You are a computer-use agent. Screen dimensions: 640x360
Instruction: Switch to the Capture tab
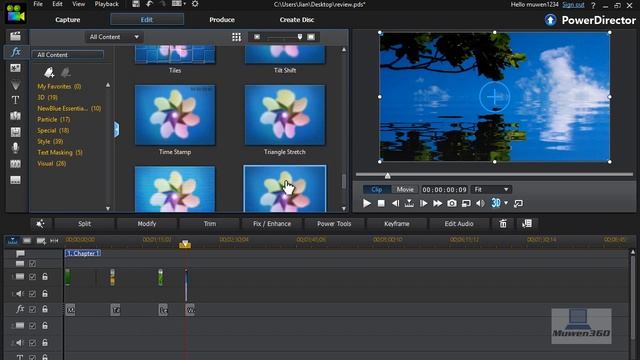[68, 20]
